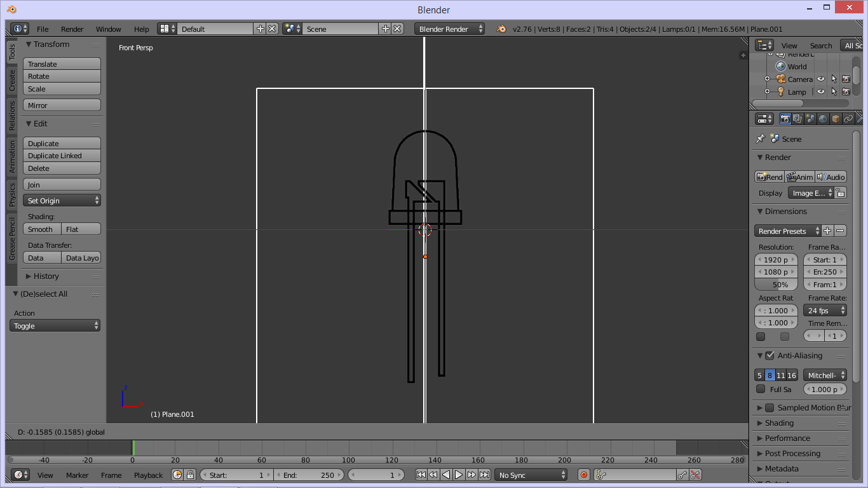This screenshot has width=868, height=488.
Task: Open the Timeline editor type selector
Action: pos(20,475)
